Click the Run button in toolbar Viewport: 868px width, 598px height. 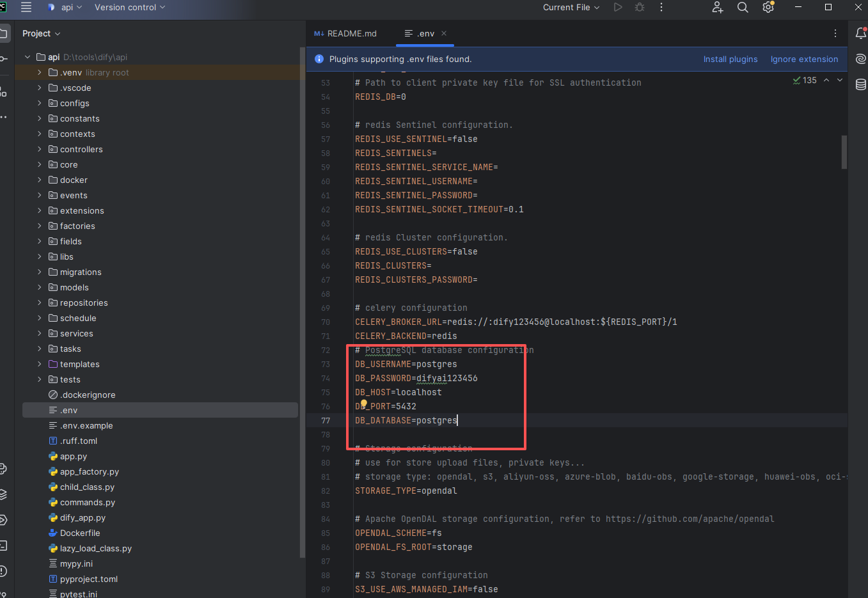coord(617,7)
